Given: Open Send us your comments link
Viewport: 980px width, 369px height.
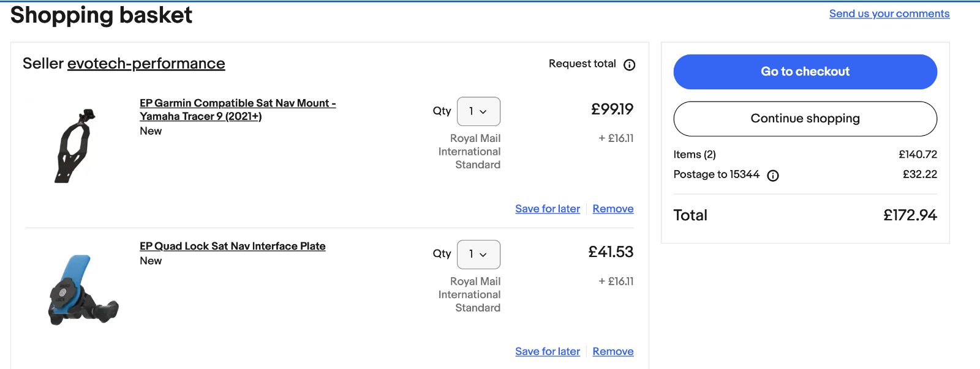Looking at the screenshot, I should [889, 13].
